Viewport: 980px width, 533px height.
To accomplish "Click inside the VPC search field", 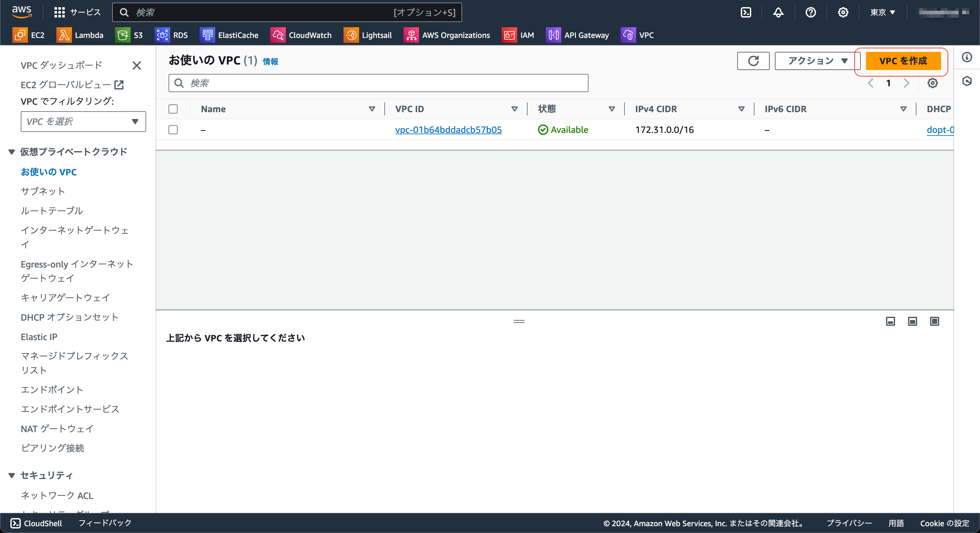I will tap(379, 83).
